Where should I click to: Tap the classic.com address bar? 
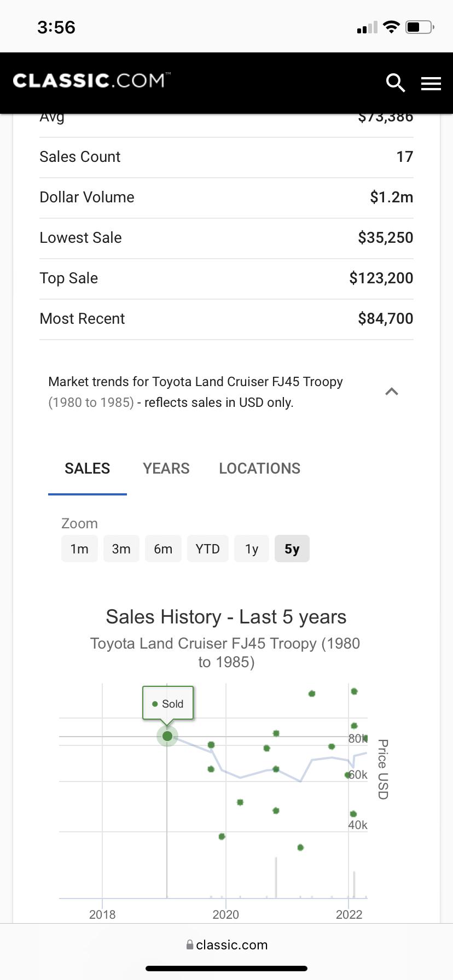click(226, 945)
